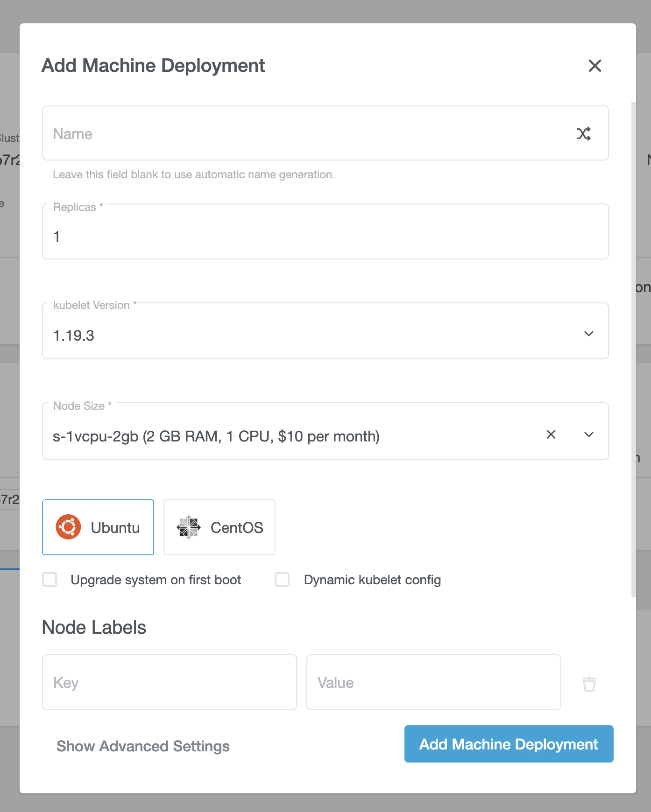
Task: Enable Dynamic kubelet config
Action: click(282, 580)
